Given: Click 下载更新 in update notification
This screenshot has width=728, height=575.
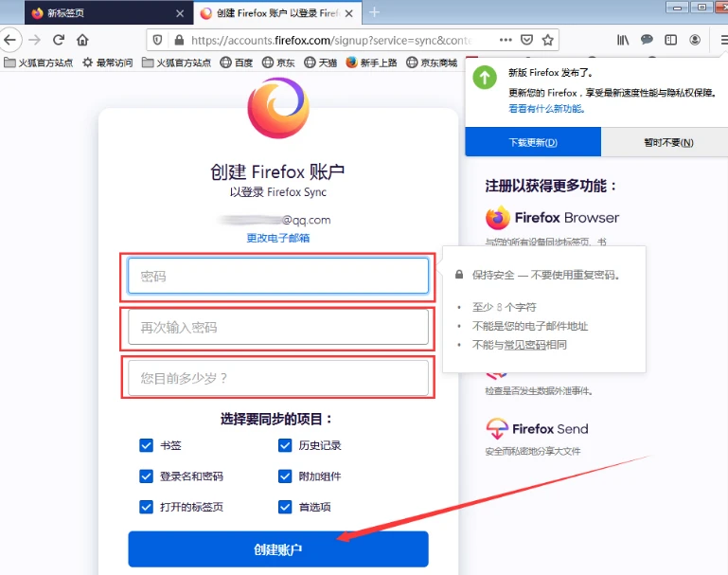Looking at the screenshot, I should coord(533,142).
